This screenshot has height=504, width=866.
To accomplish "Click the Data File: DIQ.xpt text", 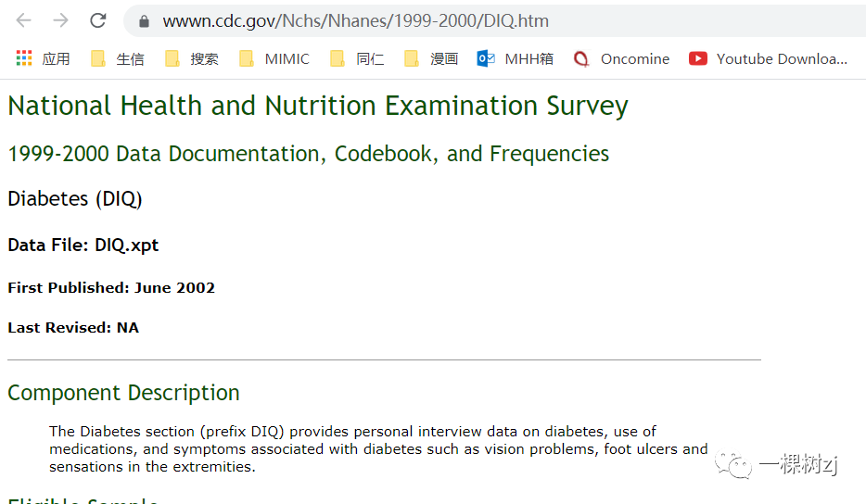I will pos(83,246).
